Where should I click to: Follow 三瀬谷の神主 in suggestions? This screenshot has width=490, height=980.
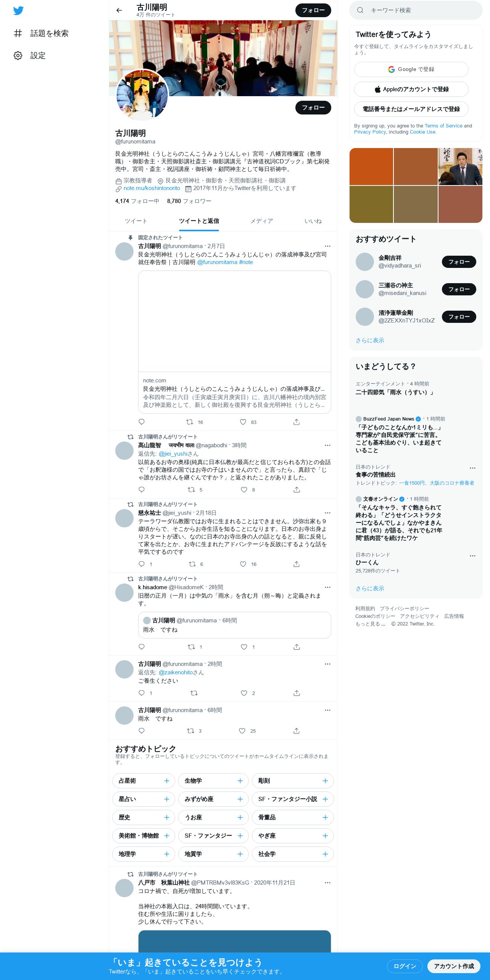[x=459, y=289]
